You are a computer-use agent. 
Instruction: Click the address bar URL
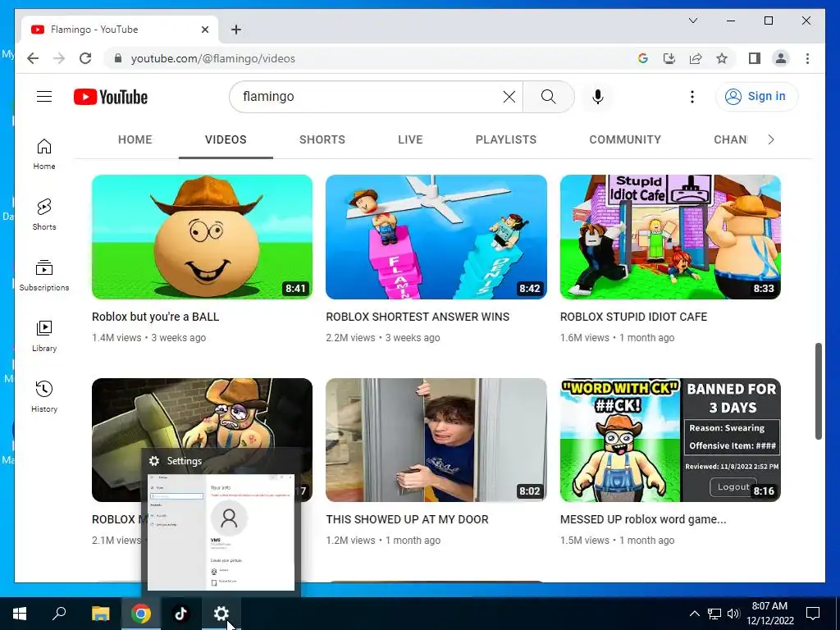[213, 58]
